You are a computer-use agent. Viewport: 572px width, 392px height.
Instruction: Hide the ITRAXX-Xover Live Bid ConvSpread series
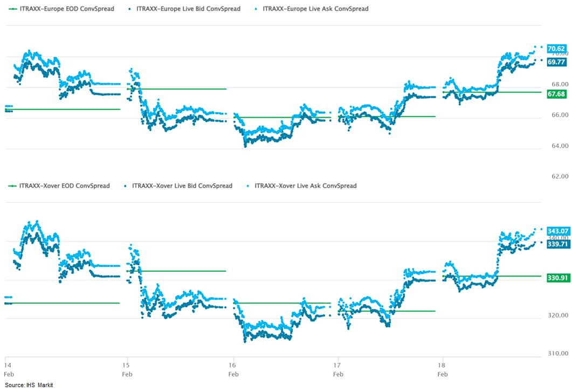pyautogui.click(x=182, y=186)
